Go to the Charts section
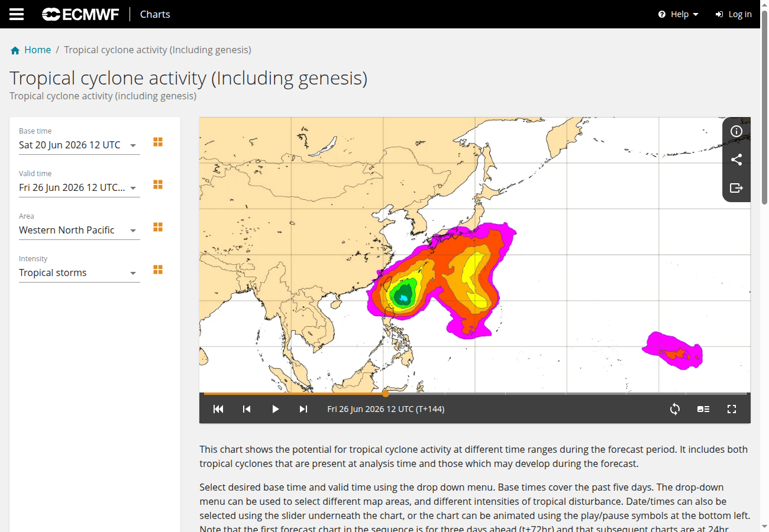 (x=155, y=14)
